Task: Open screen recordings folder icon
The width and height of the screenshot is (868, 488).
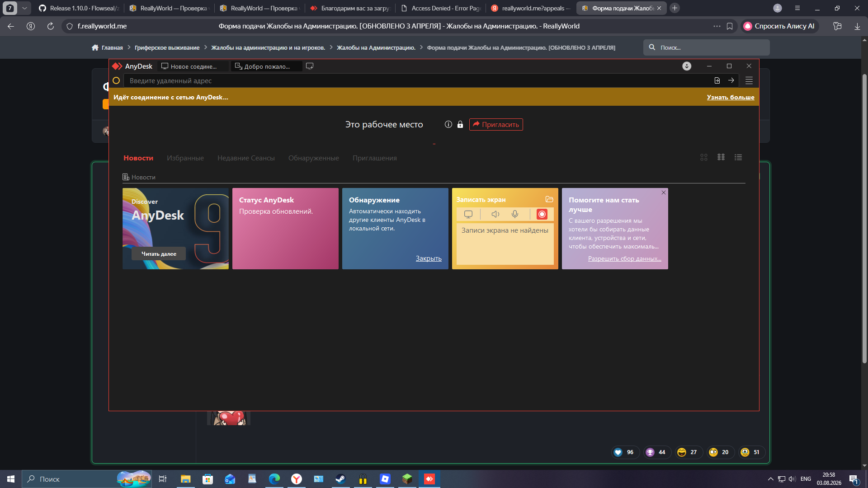Action: (x=549, y=199)
